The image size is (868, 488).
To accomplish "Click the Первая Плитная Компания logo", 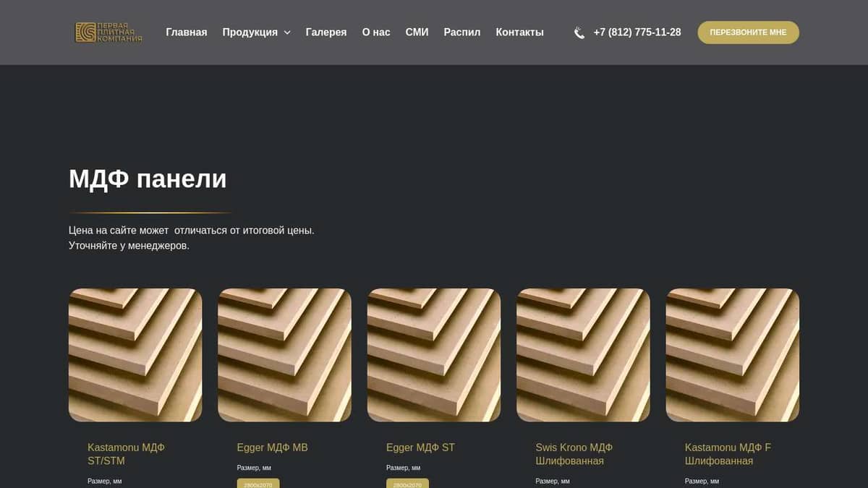I will pos(109,33).
